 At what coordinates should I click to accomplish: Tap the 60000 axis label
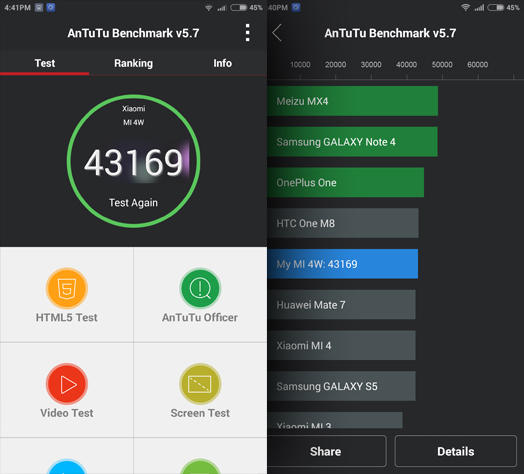[x=478, y=65]
